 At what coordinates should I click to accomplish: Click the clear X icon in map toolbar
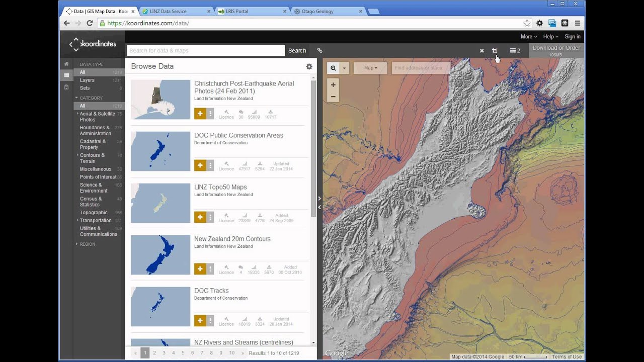(481, 51)
